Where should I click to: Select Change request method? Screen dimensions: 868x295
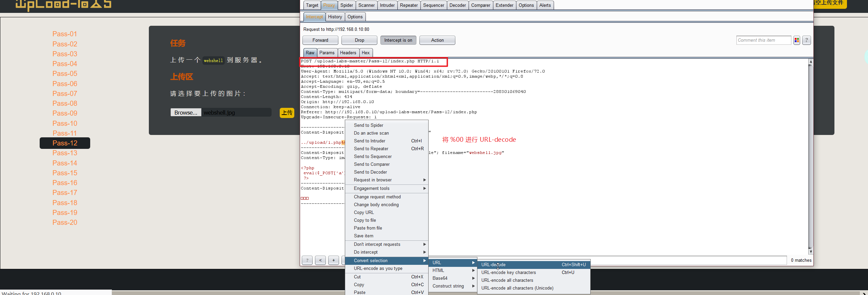click(x=387, y=197)
